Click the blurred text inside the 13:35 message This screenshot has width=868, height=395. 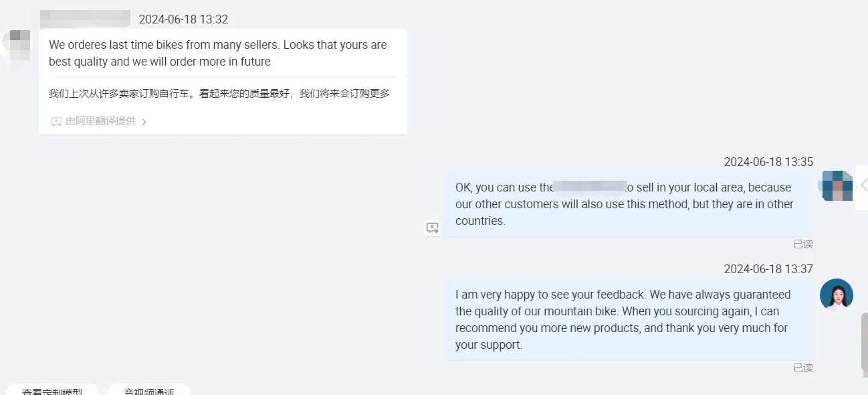(589, 187)
